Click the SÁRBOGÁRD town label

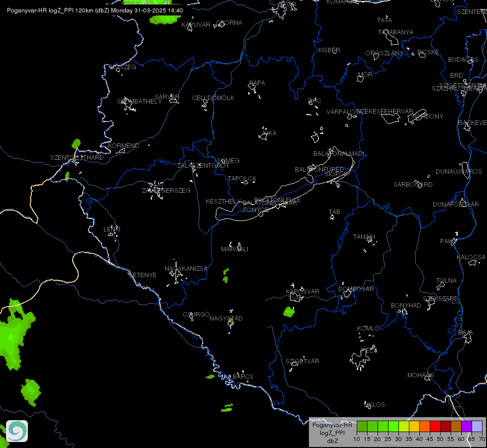click(x=413, y=184)
